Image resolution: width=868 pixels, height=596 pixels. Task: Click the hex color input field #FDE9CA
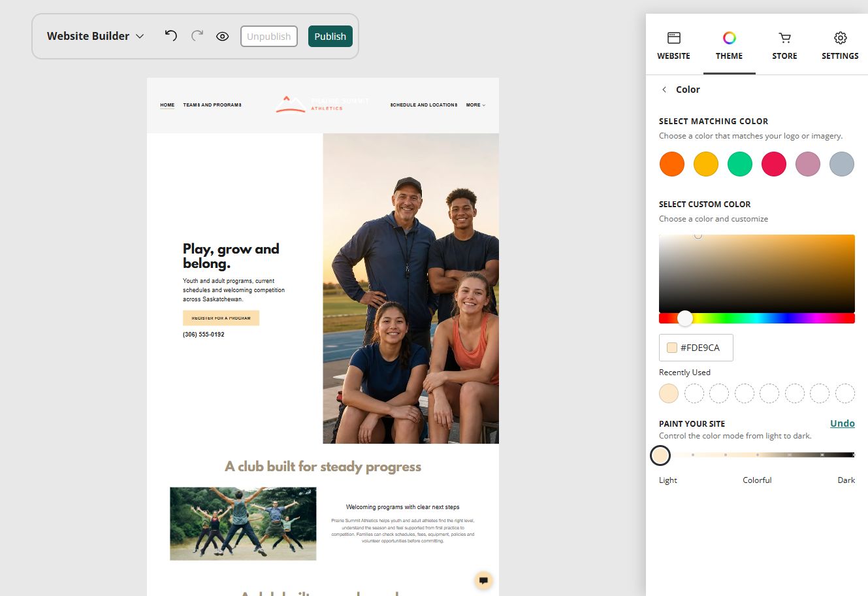696,348
